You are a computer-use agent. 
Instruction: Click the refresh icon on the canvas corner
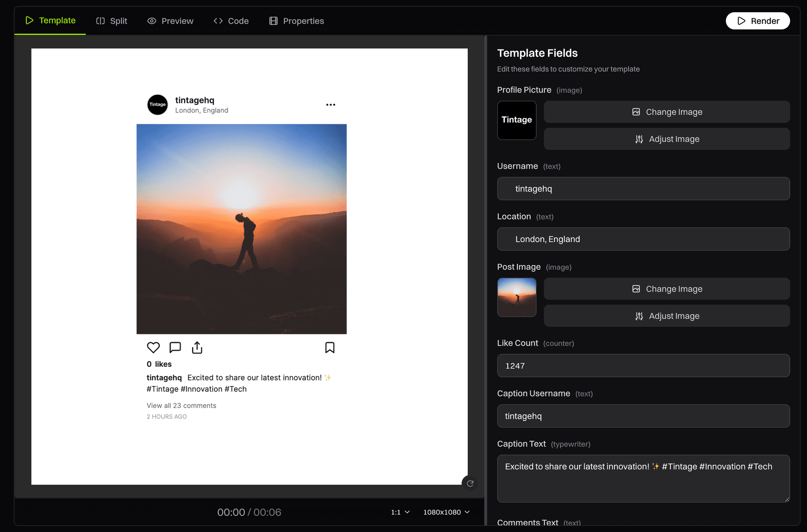point(470,483)
